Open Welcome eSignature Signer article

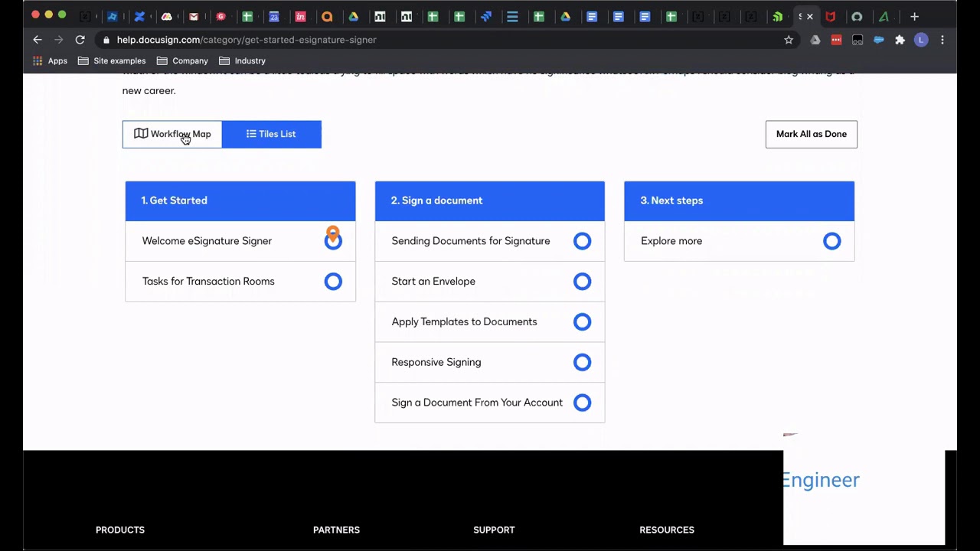(x=207, y=241)
